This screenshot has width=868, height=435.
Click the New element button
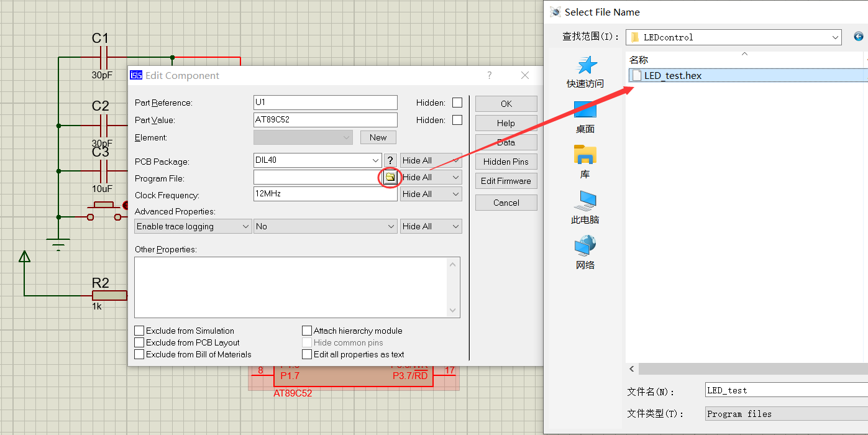(x=378, y=137)
